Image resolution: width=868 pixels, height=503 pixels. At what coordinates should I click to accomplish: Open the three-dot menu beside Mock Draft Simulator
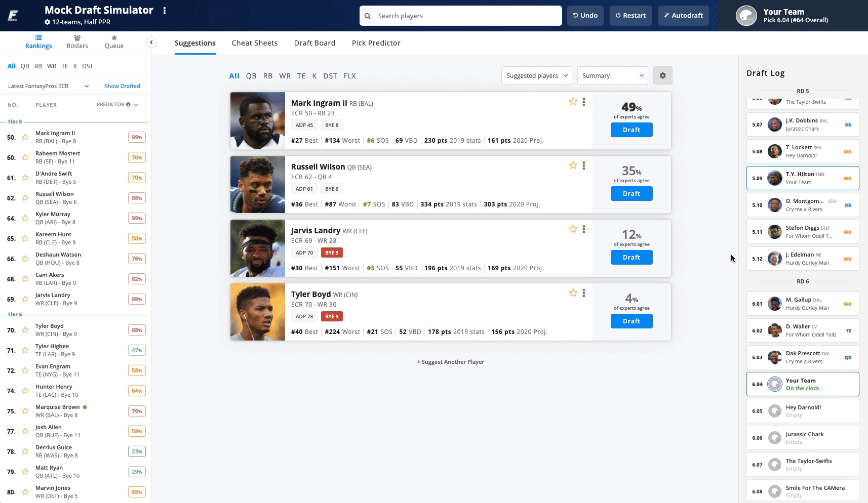(x=165, y=11)
